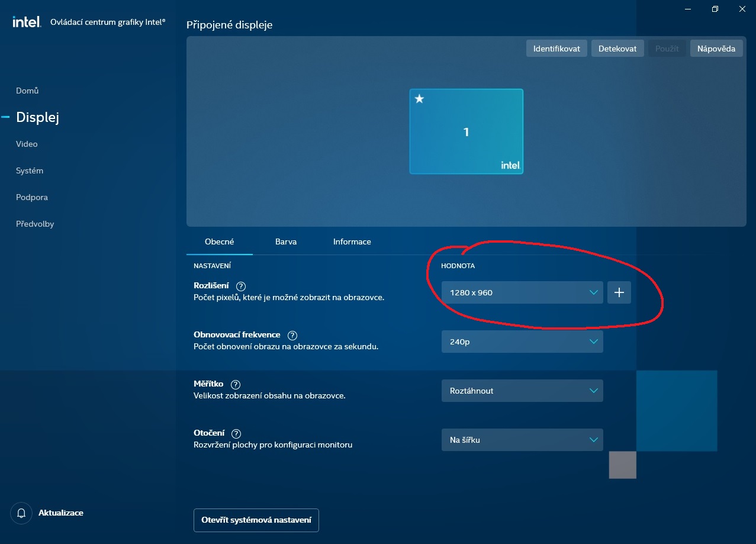Image resolution: width=756 pixels, height=544 pixels.
Task: Add custom resolution with the plus button
Action: (619, 292)
